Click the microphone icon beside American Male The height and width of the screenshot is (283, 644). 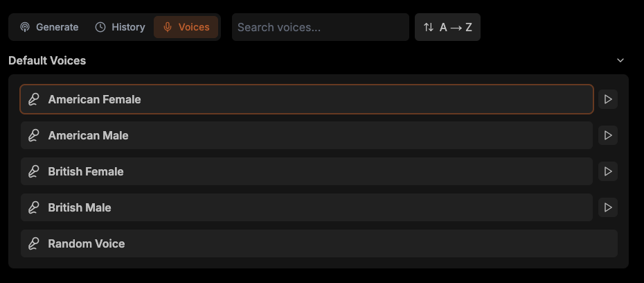pos(33,135)
